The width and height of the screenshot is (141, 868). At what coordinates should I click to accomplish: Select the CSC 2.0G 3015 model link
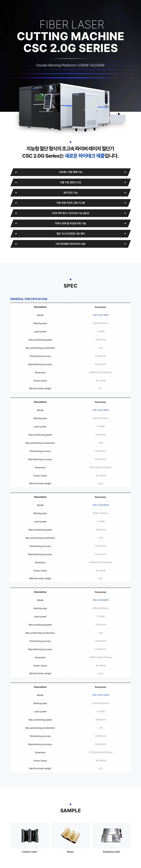coord(100,315)
